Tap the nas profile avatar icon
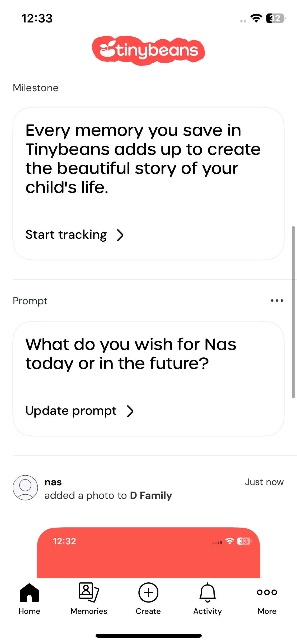297x644 pixels. pos(25,488)
